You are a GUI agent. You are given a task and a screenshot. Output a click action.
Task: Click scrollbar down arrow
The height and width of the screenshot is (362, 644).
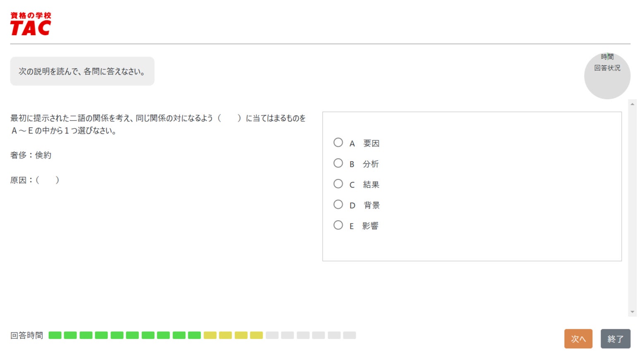[x=632, y=312]
